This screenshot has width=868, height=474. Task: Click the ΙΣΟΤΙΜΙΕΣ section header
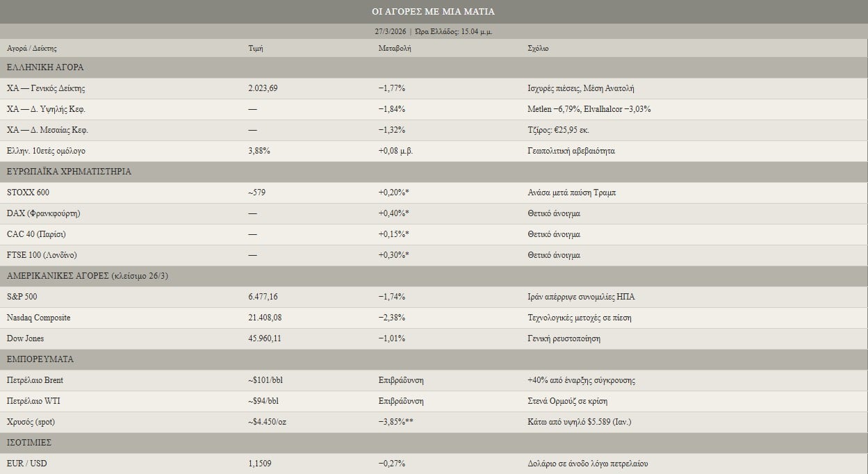click(29, 443)
